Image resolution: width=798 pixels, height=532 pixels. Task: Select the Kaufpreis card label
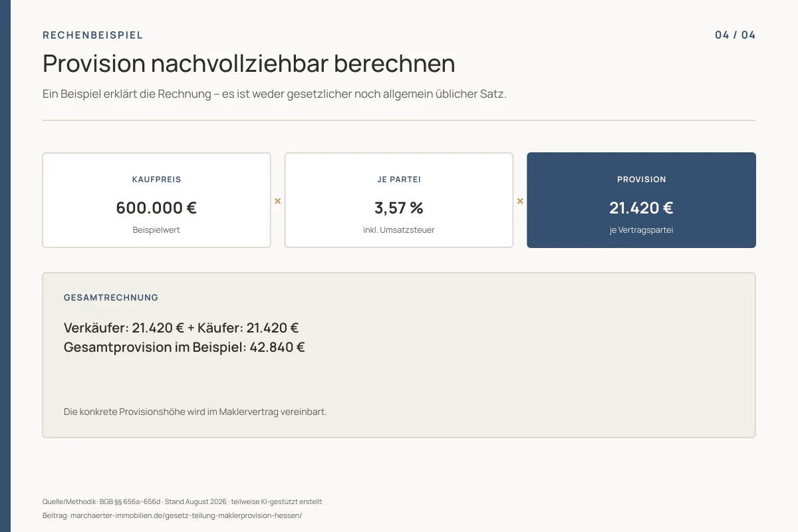click(157, 180)
